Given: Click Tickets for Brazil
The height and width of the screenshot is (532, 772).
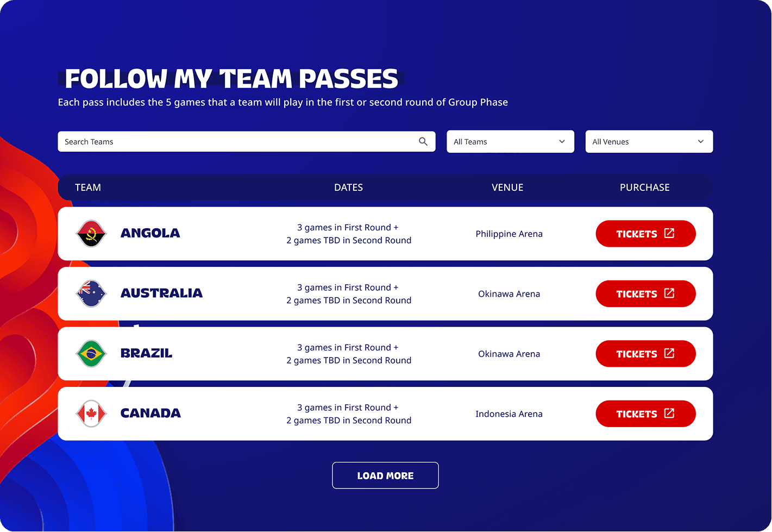Looking at the screenshot, I should [645, 353].
